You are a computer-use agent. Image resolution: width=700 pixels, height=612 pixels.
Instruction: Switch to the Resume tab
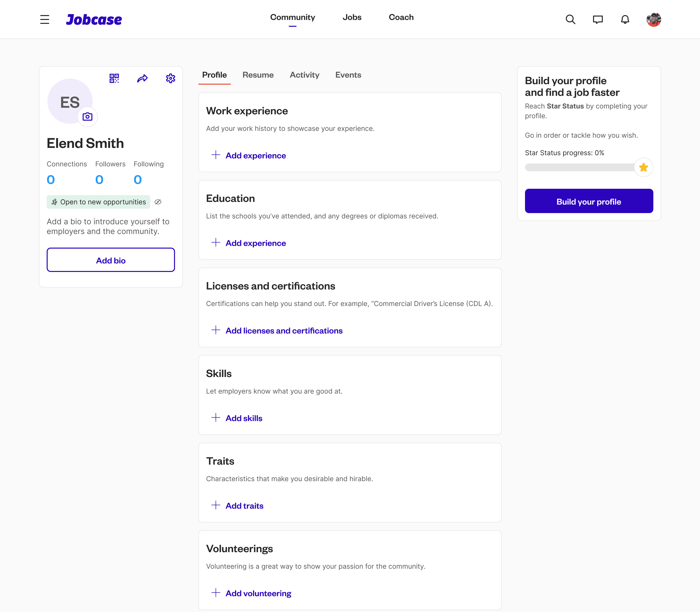pyautogui.click(x=258, y=75)
